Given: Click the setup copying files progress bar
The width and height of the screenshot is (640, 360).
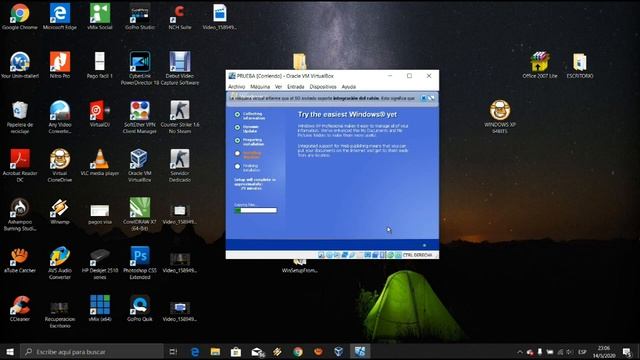Looking at the screenshot, I should coord(256,210).
